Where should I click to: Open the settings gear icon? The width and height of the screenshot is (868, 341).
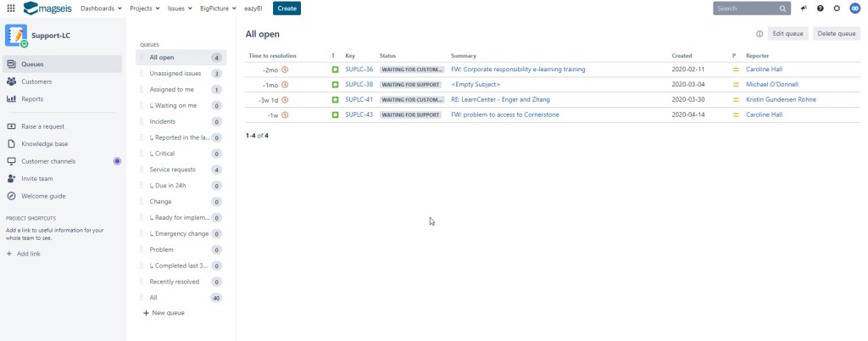pyautogui.click(x=837, y=8)
